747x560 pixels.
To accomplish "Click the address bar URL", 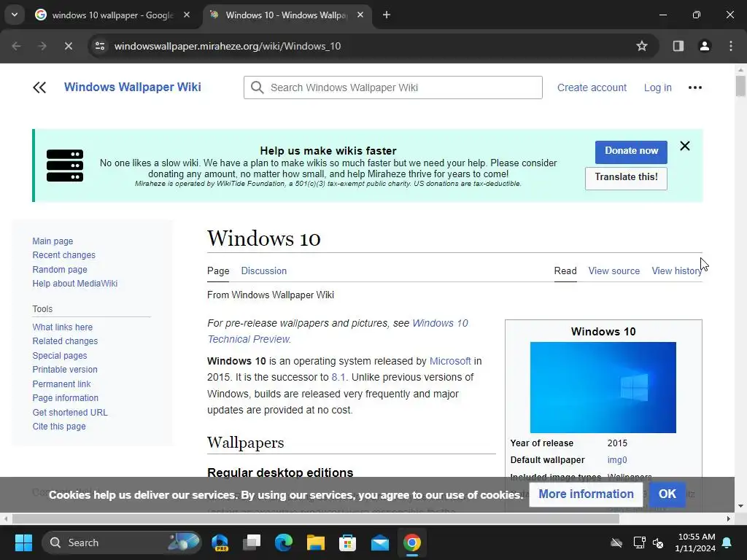I will [x=228, y=46].
